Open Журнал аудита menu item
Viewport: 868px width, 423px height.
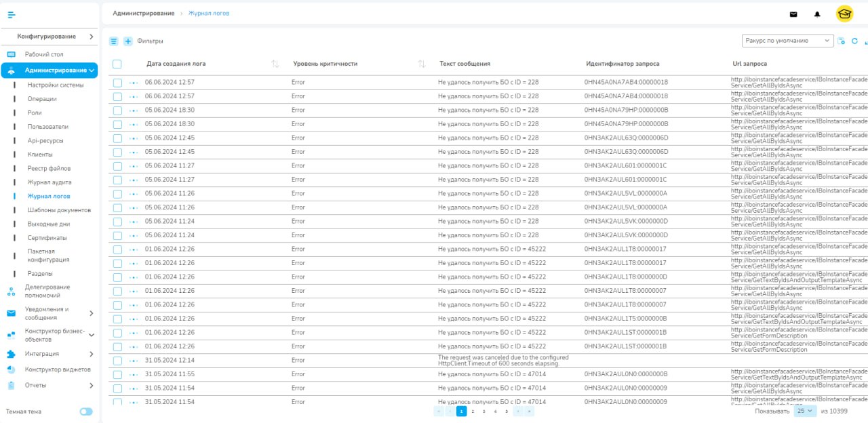point(50,182)
